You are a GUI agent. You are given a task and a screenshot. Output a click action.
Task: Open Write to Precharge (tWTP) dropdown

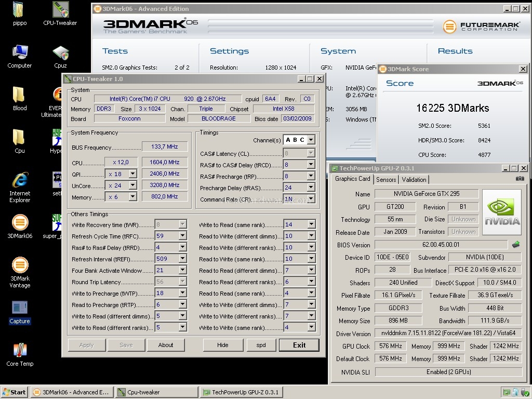click(x=182, y=293)
